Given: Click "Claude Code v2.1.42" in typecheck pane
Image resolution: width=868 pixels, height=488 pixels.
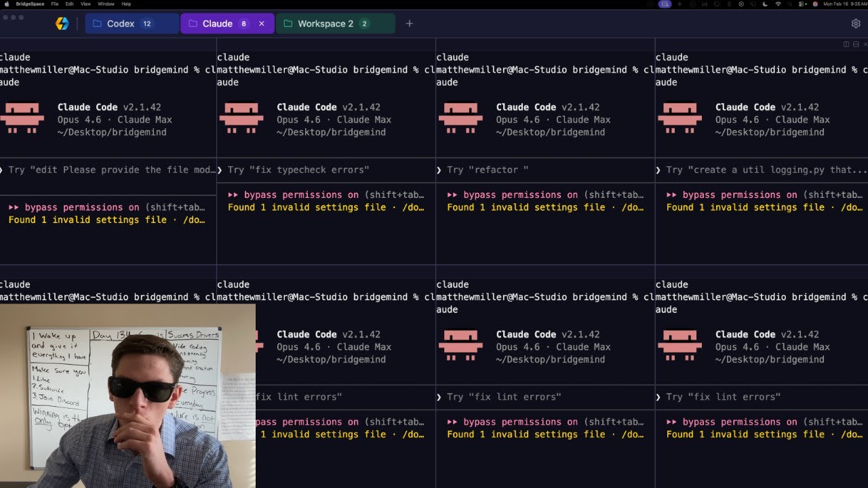Looking at the screenshot, I should 328,107.
